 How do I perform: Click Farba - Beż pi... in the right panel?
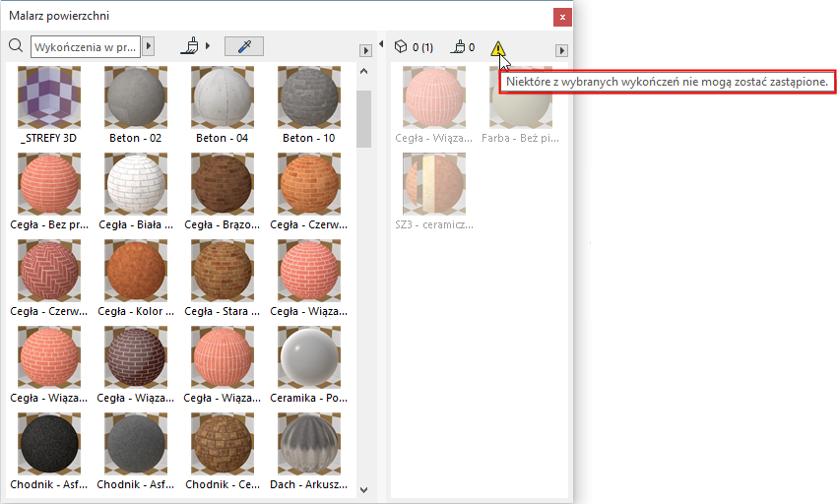pyautogui.click(x=521, y=106)
